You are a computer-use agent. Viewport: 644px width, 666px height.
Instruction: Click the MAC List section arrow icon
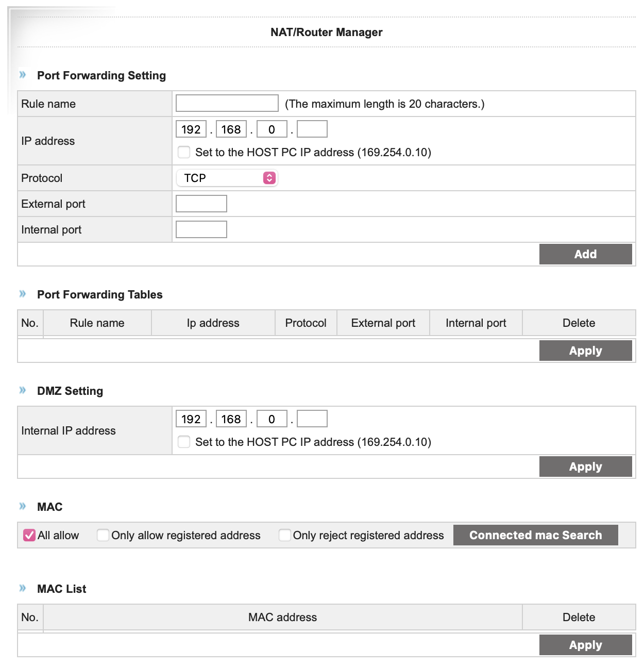click(23, 588)
